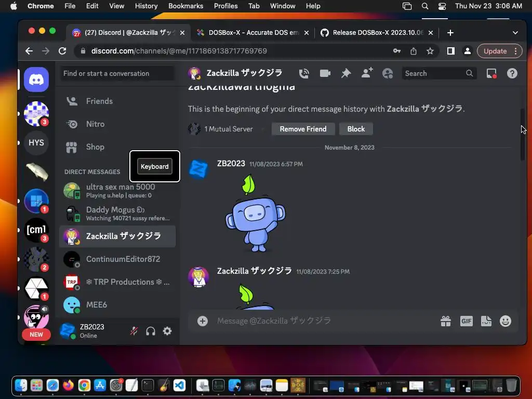
Task: Toggle Chrome side panel
Action: click(x=450, y=51)
